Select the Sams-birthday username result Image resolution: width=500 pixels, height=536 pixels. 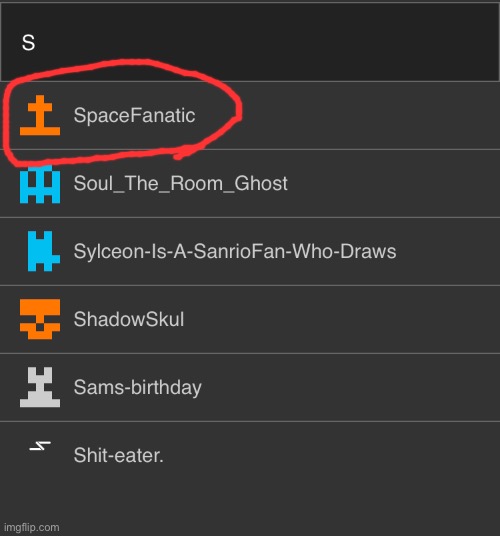(x=137, y=388)
